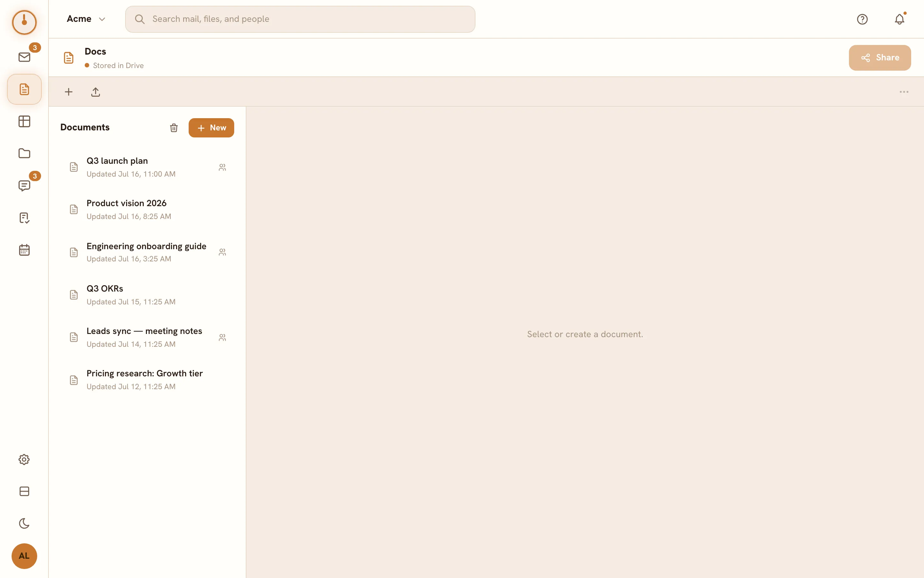This screenshot has width=924, height=578.
Task: Click shared people icon on Q3 launch plan
Action: tap(222, 167)
